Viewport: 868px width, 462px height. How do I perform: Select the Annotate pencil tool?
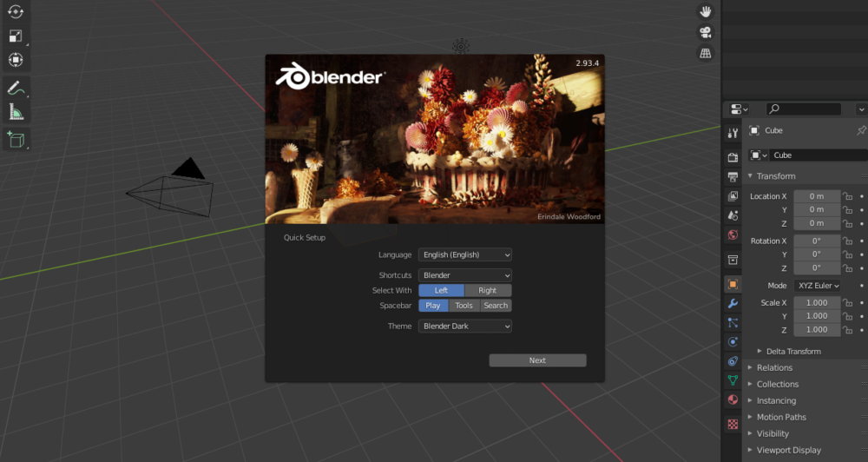pos(16,88)
